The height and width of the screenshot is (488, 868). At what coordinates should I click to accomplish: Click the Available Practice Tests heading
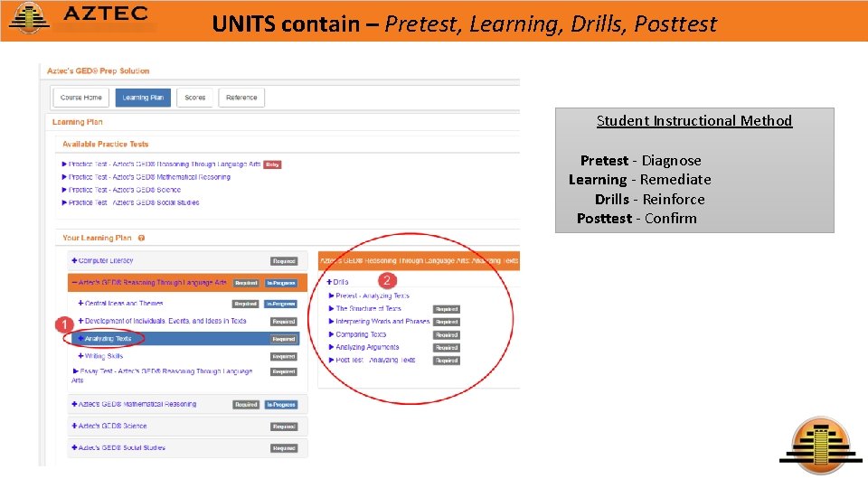[x=105, y=145]
